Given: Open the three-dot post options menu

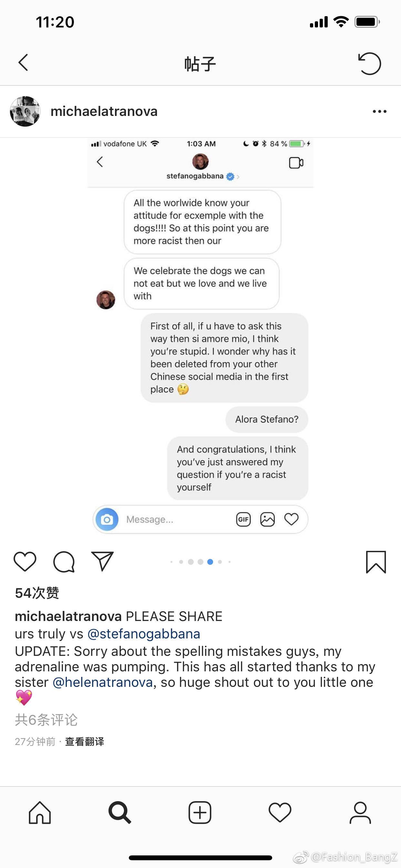Looking at the screenshot, I should coord(379,111).
